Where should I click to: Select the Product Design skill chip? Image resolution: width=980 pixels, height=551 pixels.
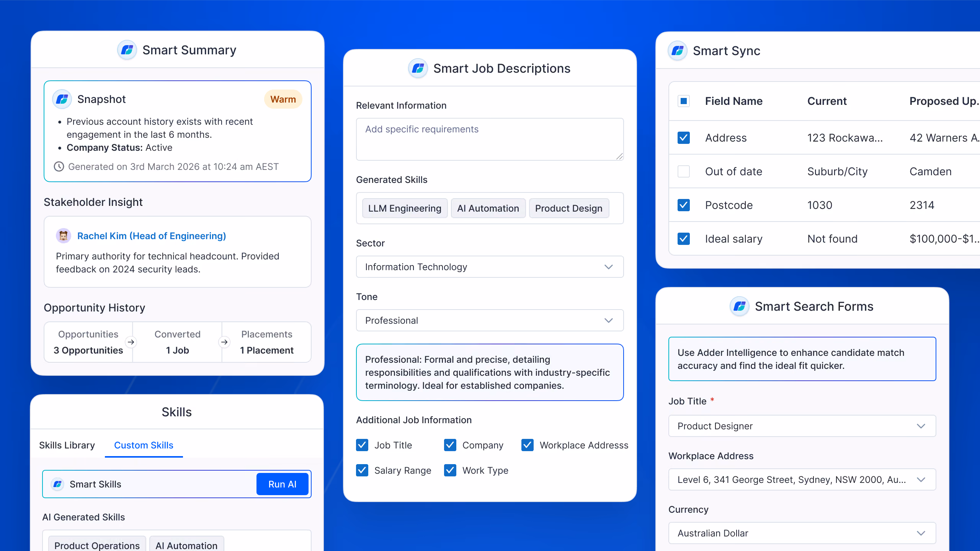[x=569, y=209]
